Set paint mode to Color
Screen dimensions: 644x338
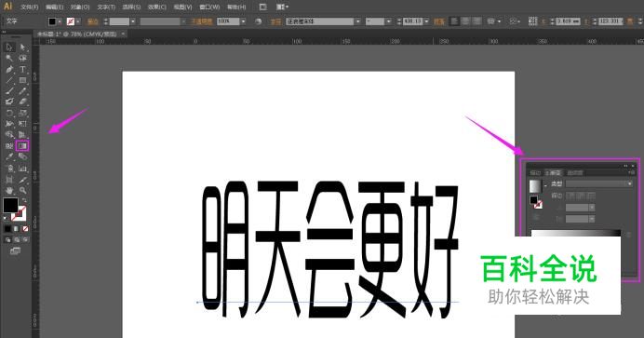[7, 228]
